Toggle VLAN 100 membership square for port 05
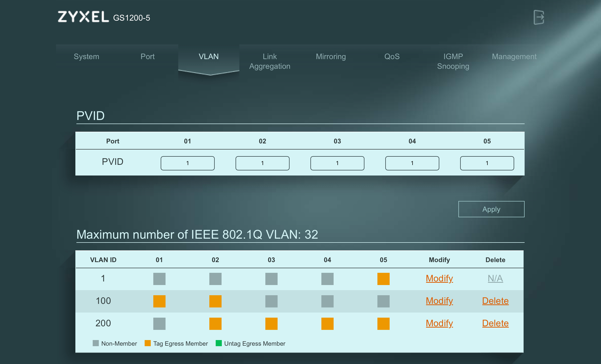601x364 pixels. pos(383,301)
